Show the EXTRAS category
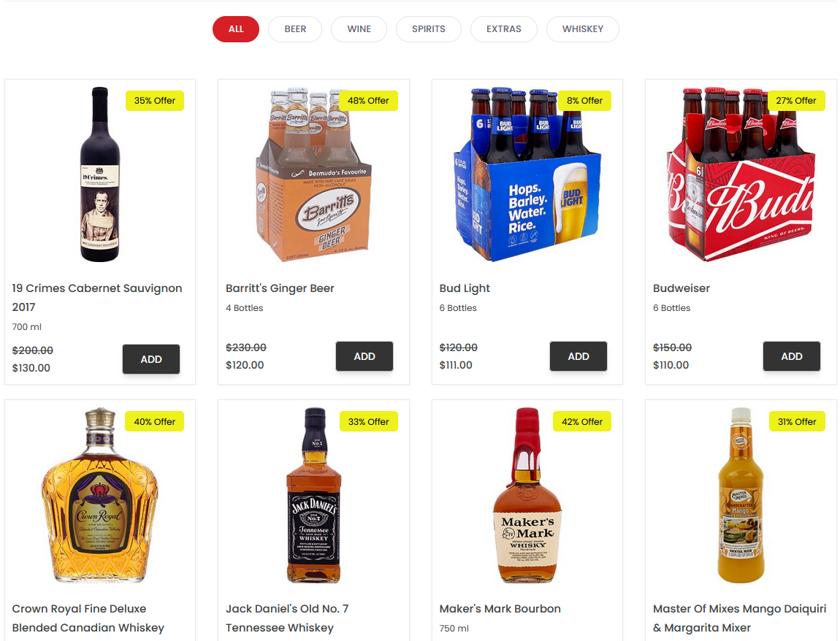 503,29
